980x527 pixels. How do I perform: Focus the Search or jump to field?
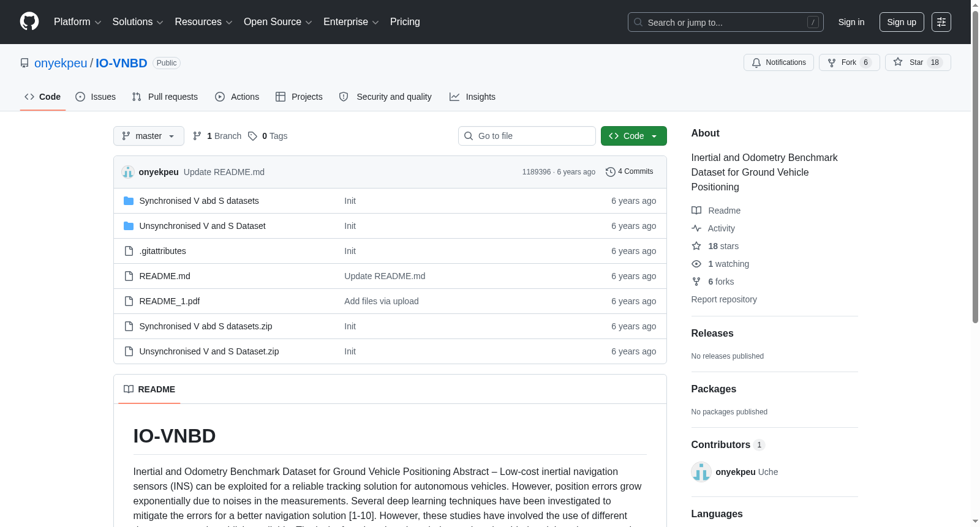pyautogui.click(x=726, y=22)
